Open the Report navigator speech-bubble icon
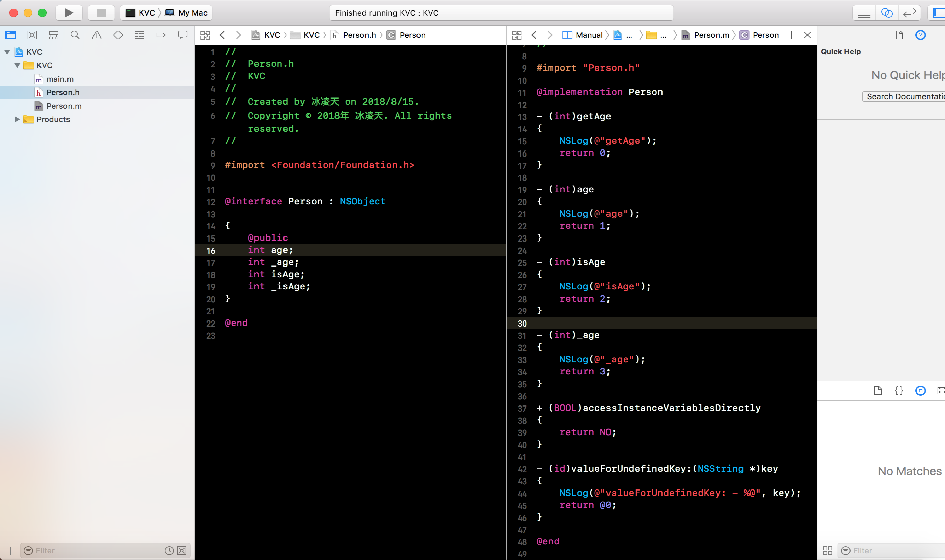 [182, 35]
